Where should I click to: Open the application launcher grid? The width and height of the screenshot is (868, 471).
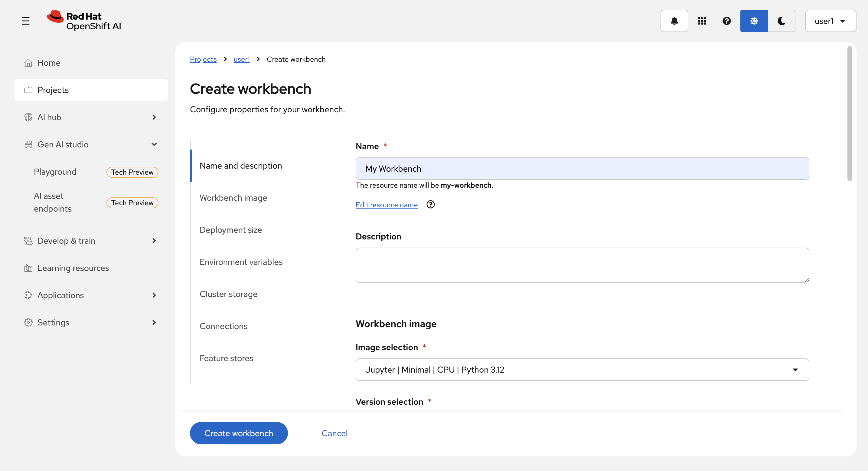coord(702,21)
